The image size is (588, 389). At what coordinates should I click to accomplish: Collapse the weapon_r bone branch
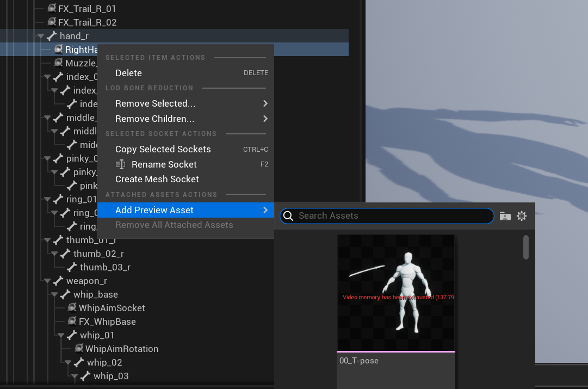(x=47, y=281)
